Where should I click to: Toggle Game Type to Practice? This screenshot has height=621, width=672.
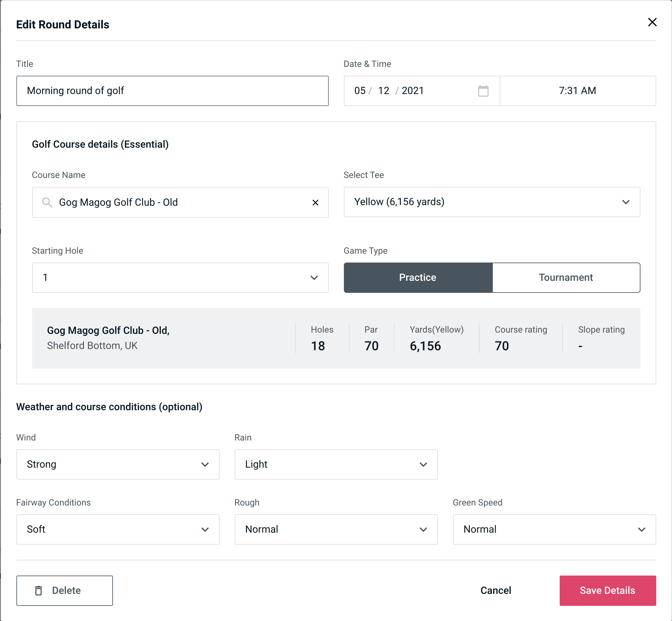(418, 277)
